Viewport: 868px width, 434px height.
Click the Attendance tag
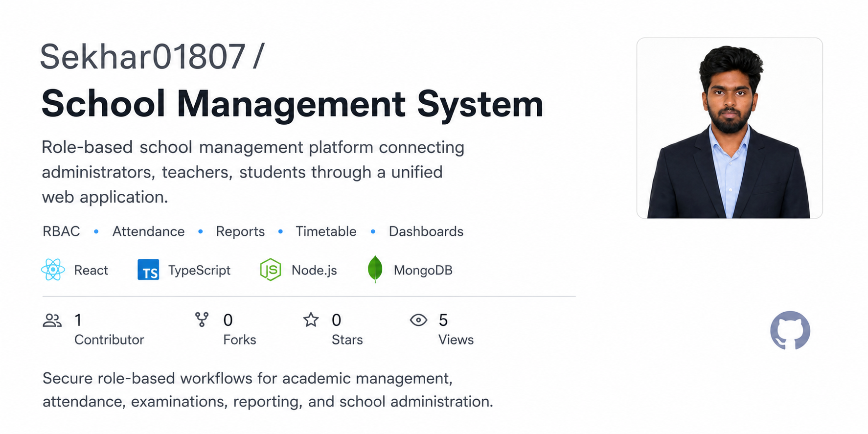(x=149, y=231)
